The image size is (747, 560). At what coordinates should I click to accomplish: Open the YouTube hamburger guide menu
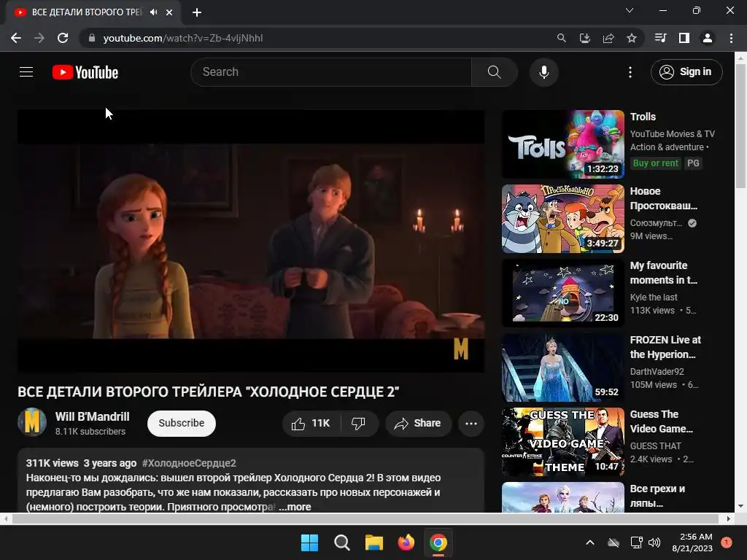[x=26, y=72]
